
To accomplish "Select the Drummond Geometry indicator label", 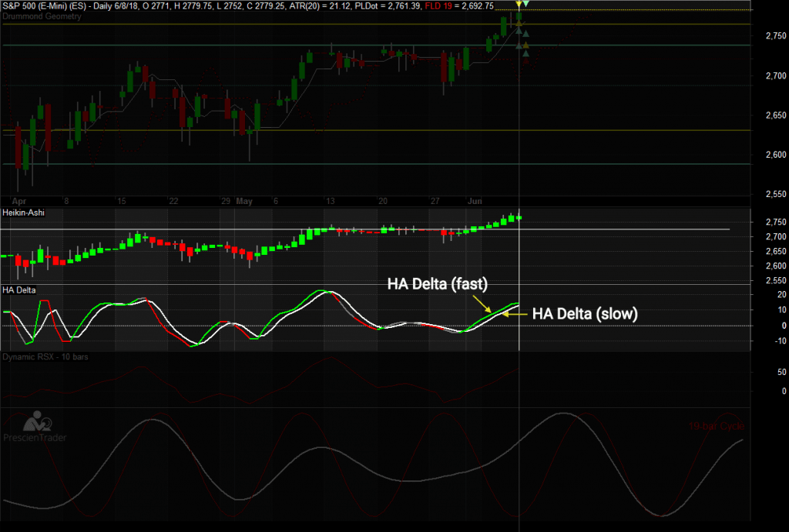I will pyautogui.click(x=42, y=16).
